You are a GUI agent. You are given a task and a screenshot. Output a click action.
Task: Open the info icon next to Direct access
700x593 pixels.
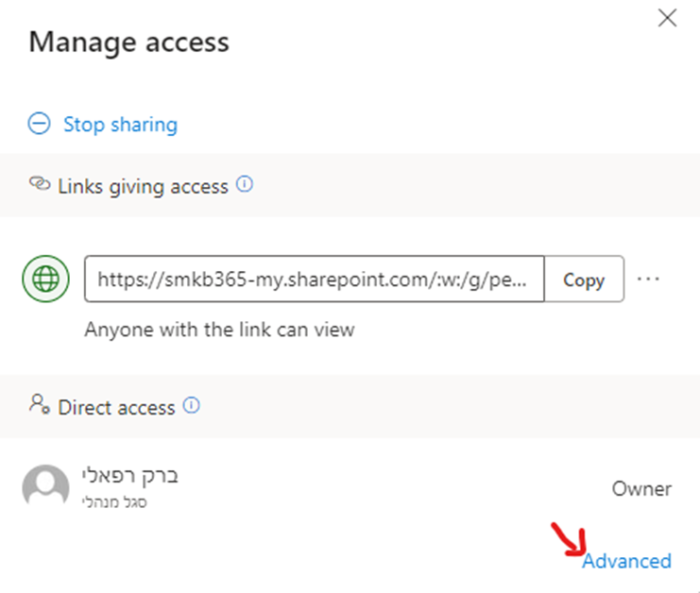tap(192, 406)
